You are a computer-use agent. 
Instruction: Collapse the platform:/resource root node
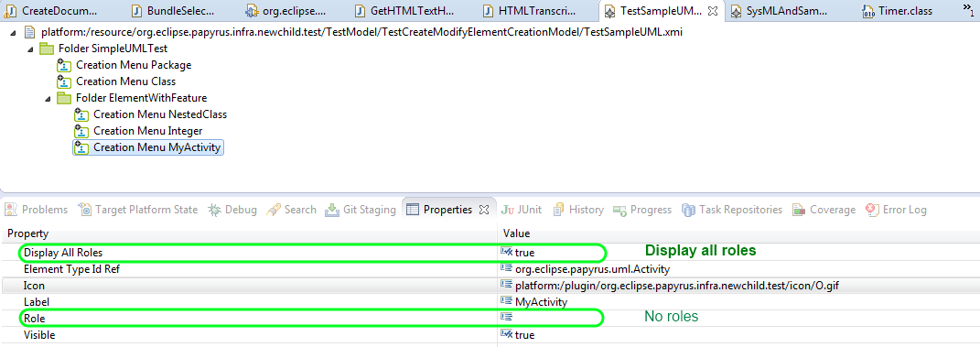tap(14, 33)
